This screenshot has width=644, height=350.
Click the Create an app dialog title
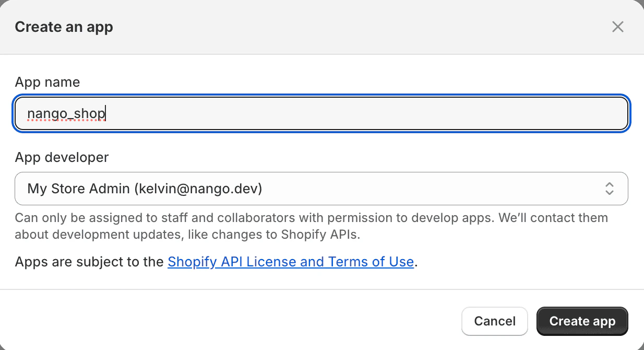tap(64, 27)
